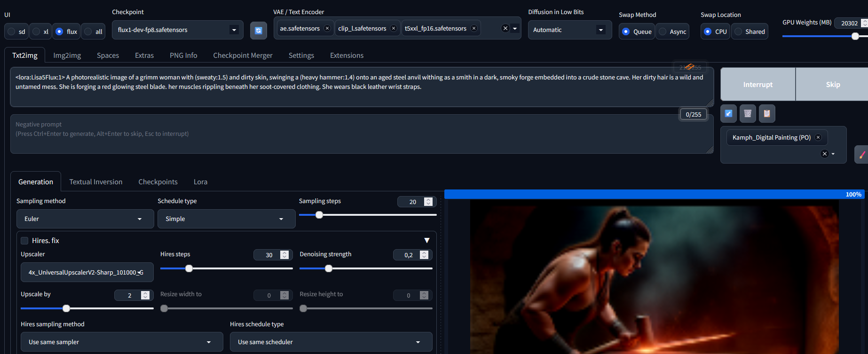Image resolution: width=868 pixels, height=354 pixels.
Task: Show the Textual Inversion sub-tab
Action: [x=96, y=182]
